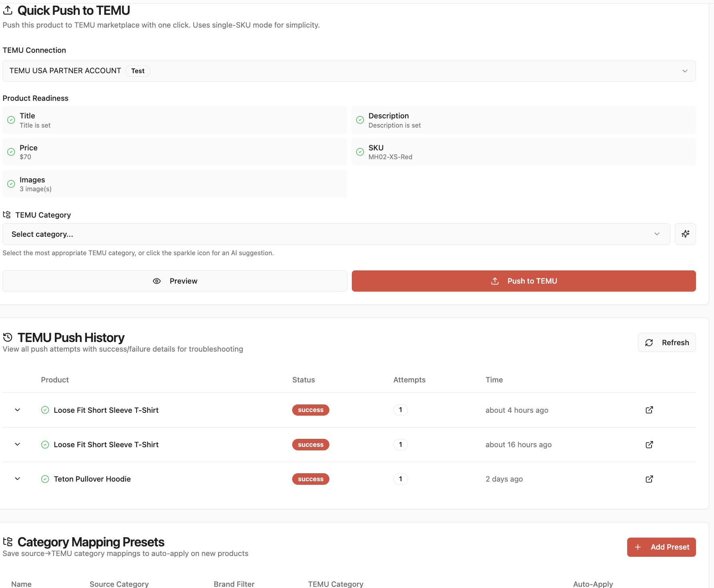Open external link for Teton Pullover Hoodie push

coord(649,479)
